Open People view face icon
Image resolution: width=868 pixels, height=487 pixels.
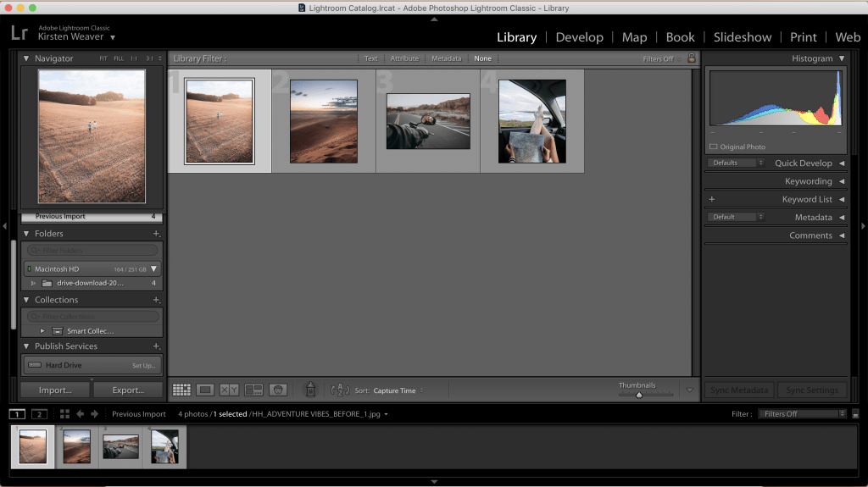coord(278,390)
